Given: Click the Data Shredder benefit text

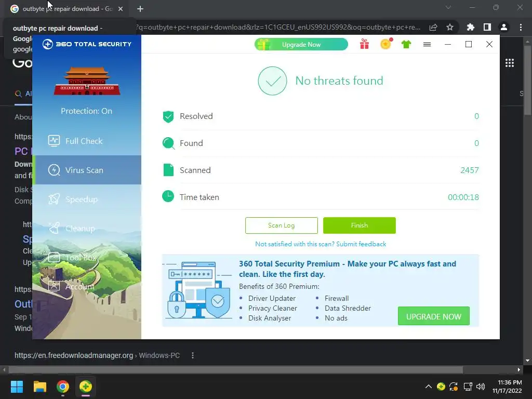Looking at the screenshot, I should pyautogui.click(x=348, y=308).
